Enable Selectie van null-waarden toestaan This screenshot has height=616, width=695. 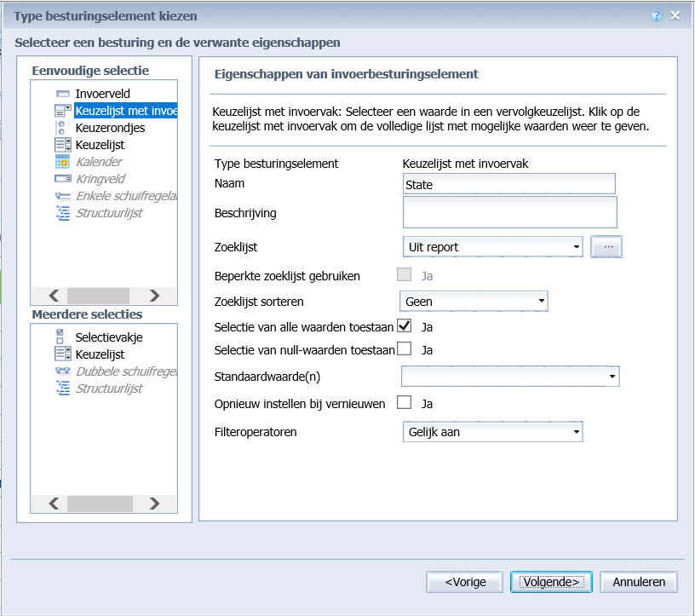point(405,349)
